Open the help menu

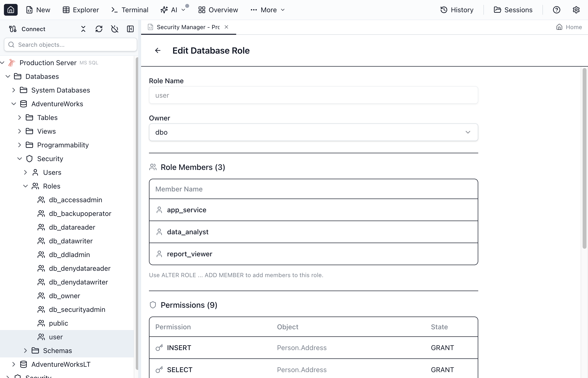(556, 10)
